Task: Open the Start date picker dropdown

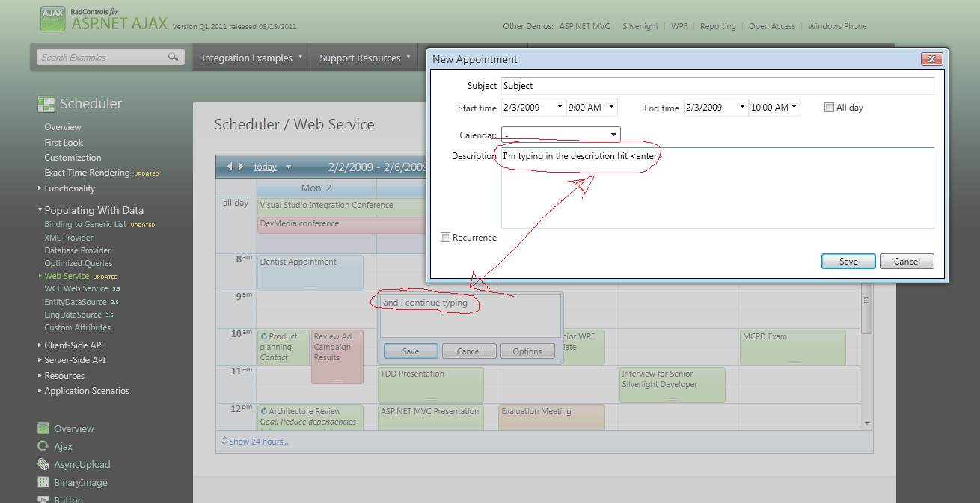Action: 560,108
